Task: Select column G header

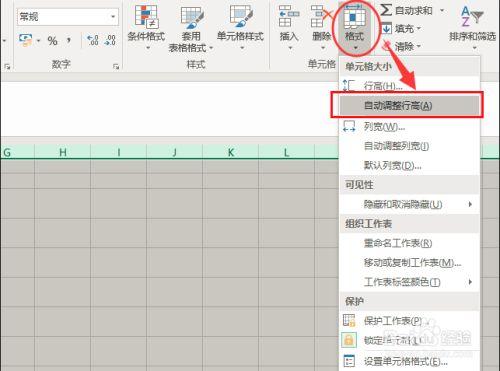Action: tap(17, 152)
